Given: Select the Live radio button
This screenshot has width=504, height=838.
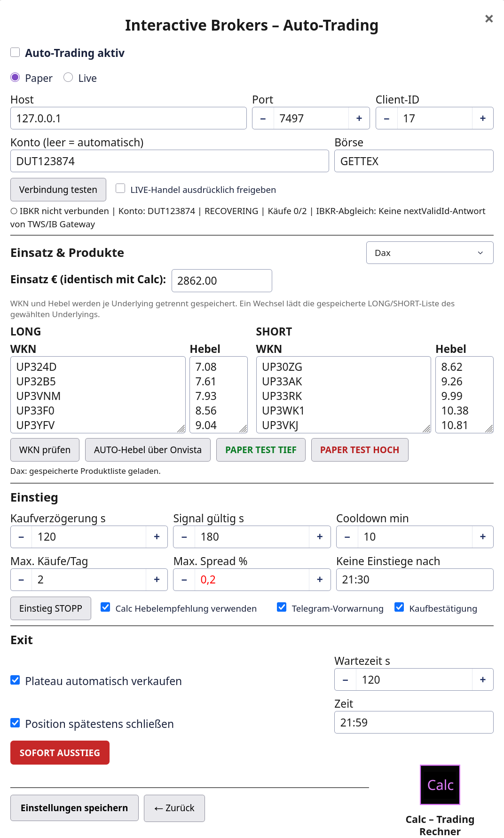Looking at the screenshot, I should (68, 77).
